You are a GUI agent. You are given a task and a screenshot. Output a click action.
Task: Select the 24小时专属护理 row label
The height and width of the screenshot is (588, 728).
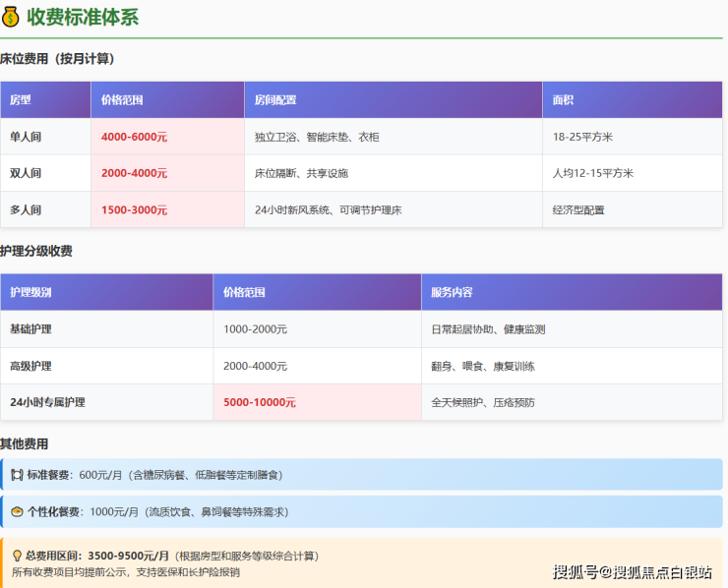click(47, 402)
